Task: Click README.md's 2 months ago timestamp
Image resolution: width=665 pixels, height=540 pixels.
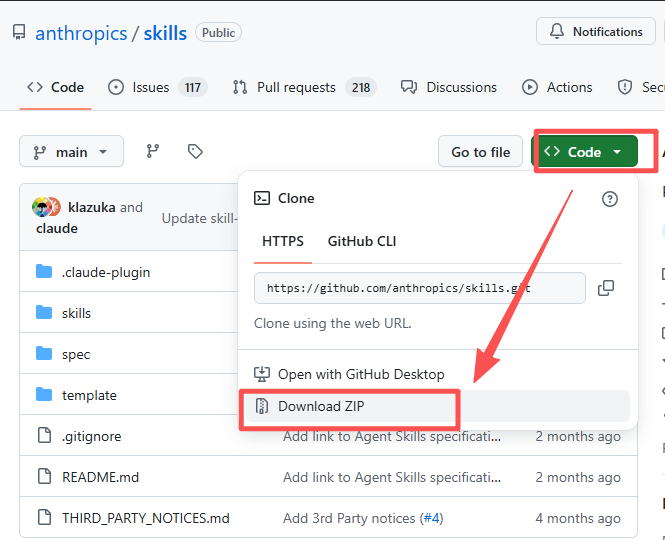Action: click(578, 477)
